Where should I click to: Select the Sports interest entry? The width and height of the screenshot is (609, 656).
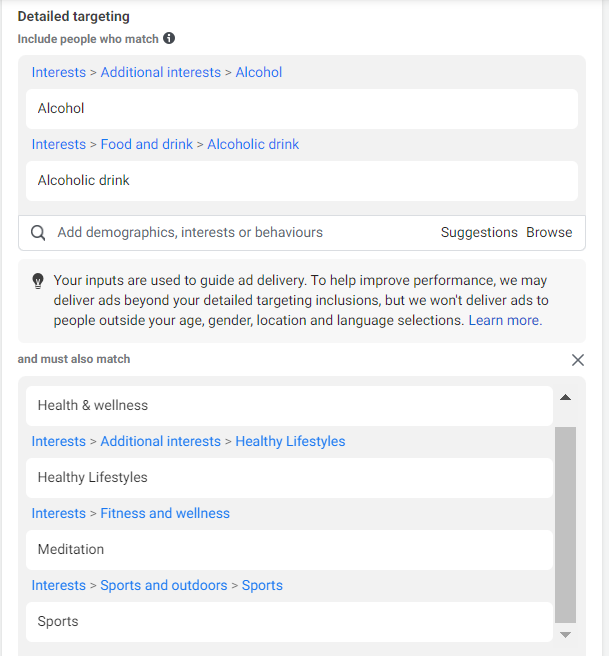click(289, 622)
